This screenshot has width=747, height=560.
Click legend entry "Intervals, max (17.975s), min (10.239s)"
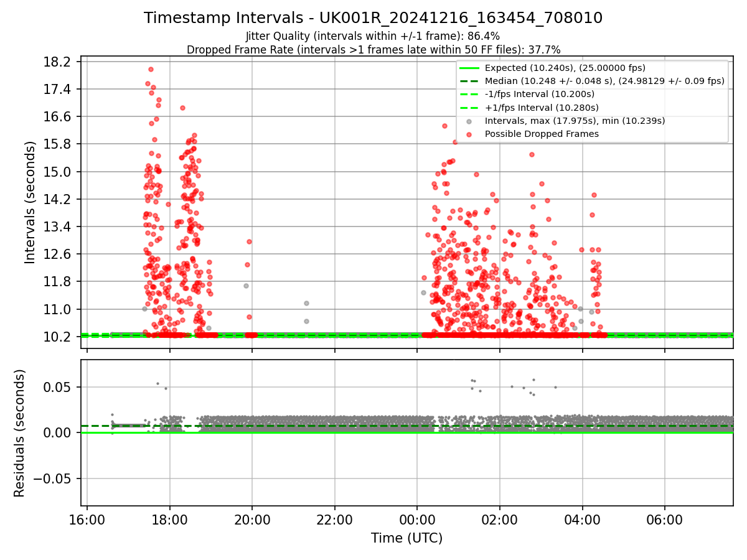coord(575,121)
